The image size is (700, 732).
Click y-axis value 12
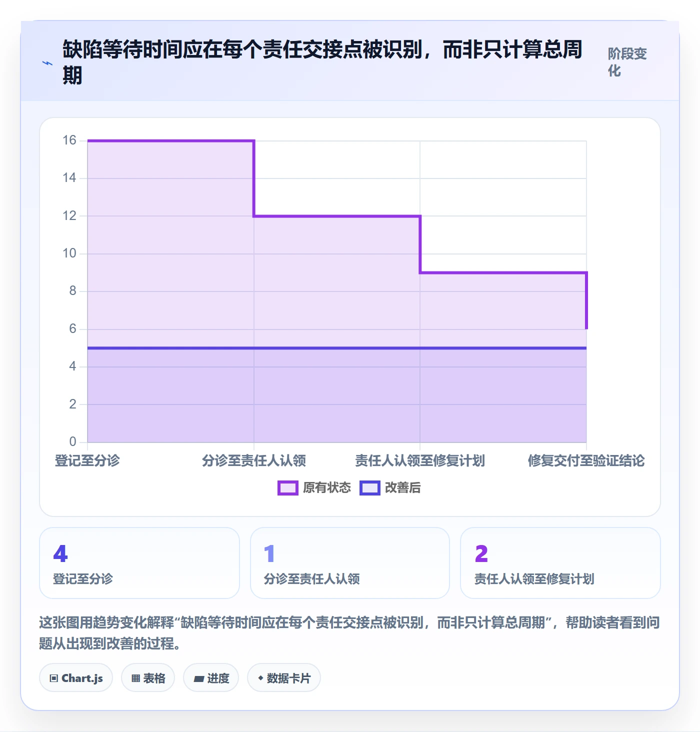[x=69, y=215]
